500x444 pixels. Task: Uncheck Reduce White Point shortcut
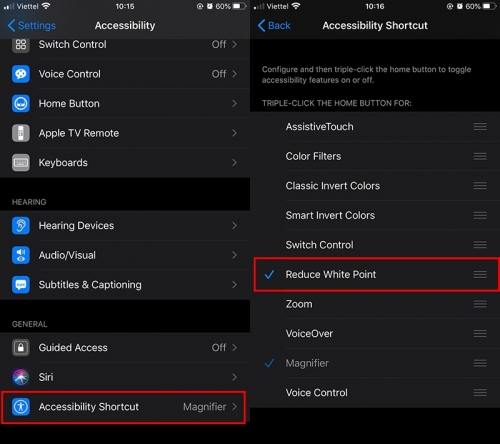(375, 274)
